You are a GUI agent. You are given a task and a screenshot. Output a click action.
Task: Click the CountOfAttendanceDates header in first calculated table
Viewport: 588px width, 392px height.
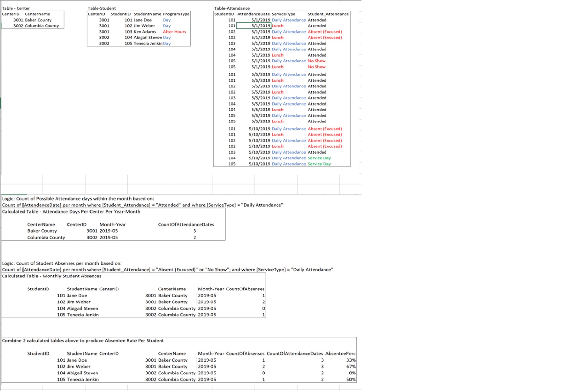186,224
